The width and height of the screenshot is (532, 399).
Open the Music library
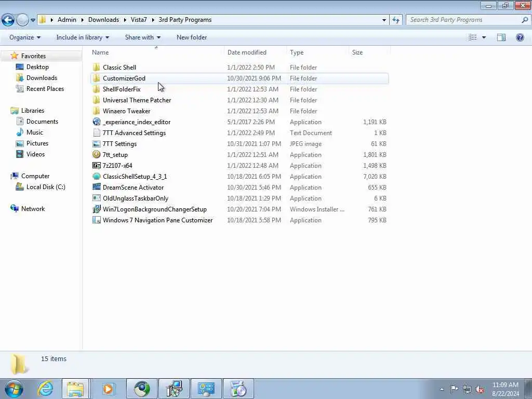pos(35,132)
